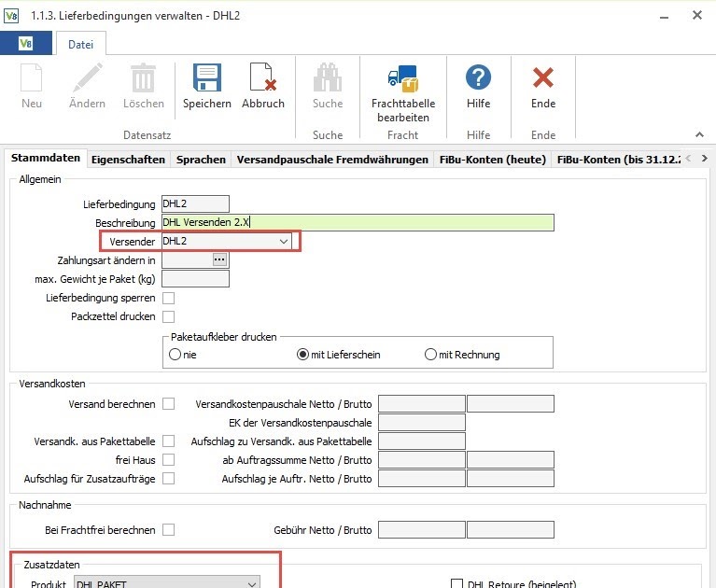Click Nachnahme Gebühr Netto field
The height and width of the screenshot is (588, 716).
coord(421,529)
